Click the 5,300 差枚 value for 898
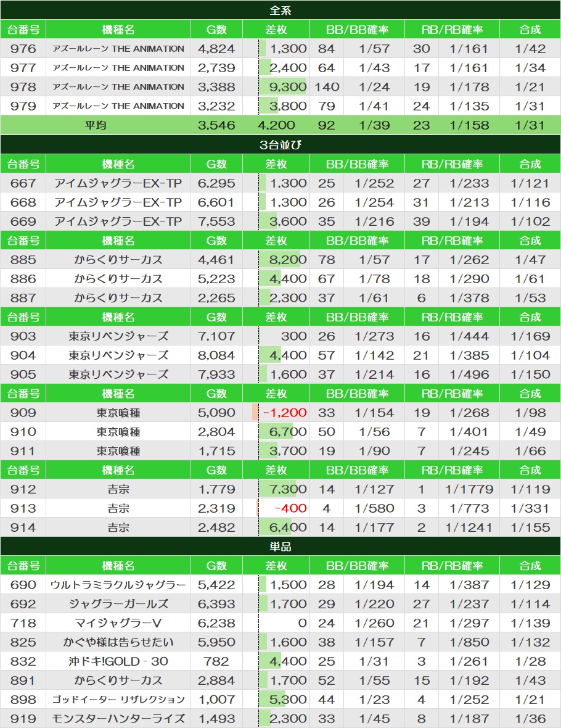This screenshot has width=561, height=728. point(287,700)
